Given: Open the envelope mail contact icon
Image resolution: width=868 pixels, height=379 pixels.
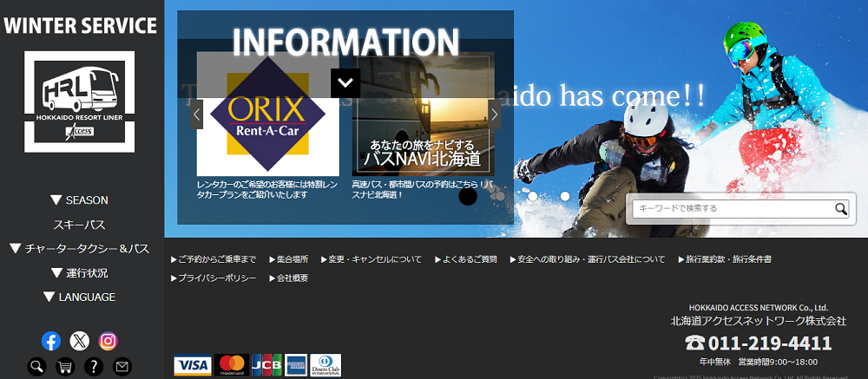Looking at the screenshot, I should (122, 367).
